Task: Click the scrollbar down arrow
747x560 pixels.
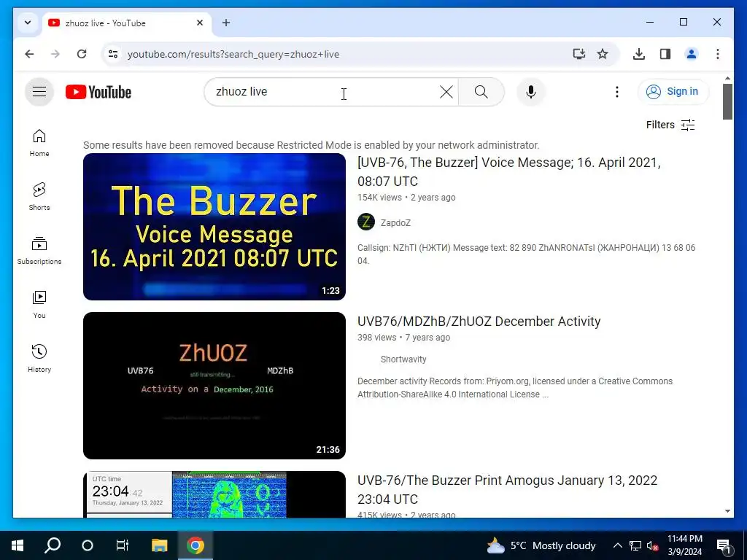Action: point(727,511)
